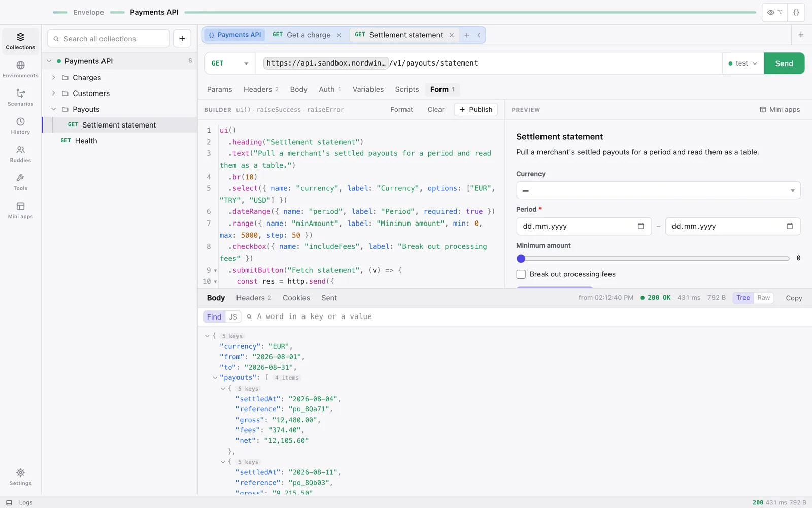This screenshot has height=508, width=812.
Task: Click the request URL field
Action: coord(488,63)
